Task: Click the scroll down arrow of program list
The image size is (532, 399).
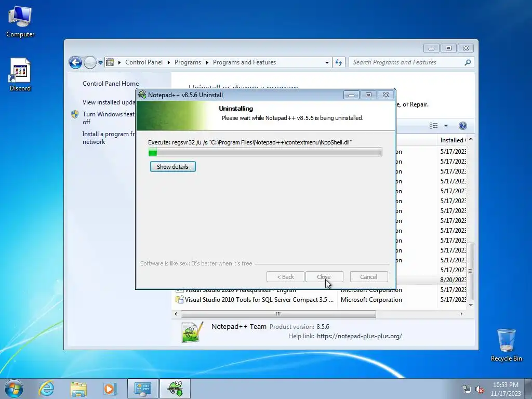Action: (x=471, y=305)
